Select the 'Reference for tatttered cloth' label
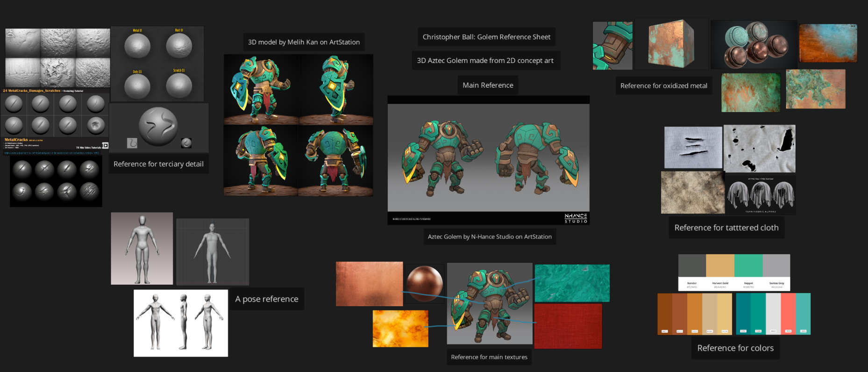The width and height of the screenshot is (868, 372). (x=726, y=228)
